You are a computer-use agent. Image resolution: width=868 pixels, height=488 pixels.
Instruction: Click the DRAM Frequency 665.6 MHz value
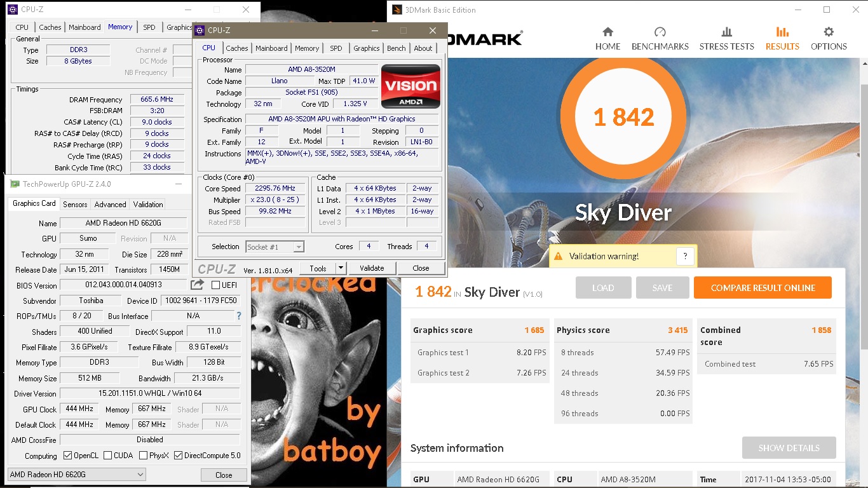157,99
